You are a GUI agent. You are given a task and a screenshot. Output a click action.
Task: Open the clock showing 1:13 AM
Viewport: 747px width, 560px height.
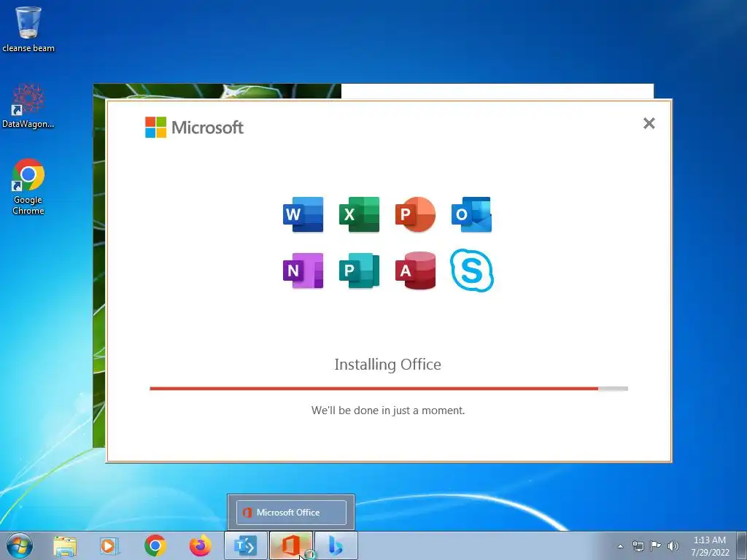click(x=710, y=546)
